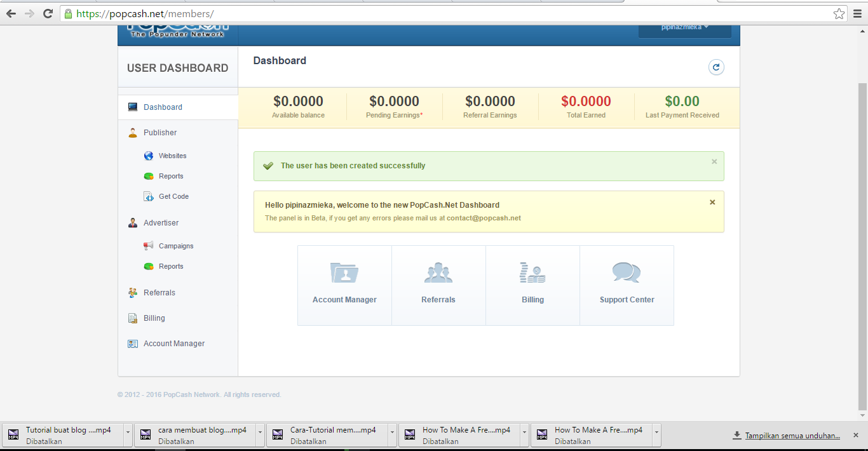868x451 pixels.
Task: Open dropdown arrow for cara membuat blog download
Action: (x=261, y=435)
